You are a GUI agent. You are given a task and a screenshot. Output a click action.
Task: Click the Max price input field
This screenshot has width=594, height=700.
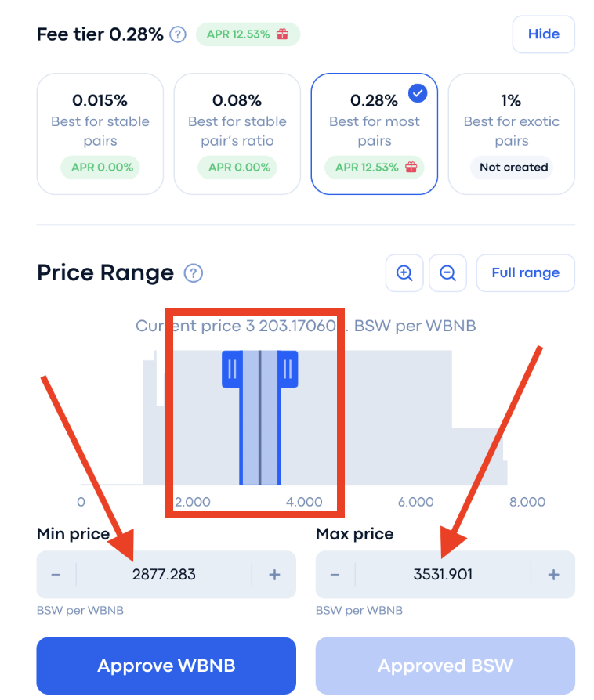(x=443, y=575)
